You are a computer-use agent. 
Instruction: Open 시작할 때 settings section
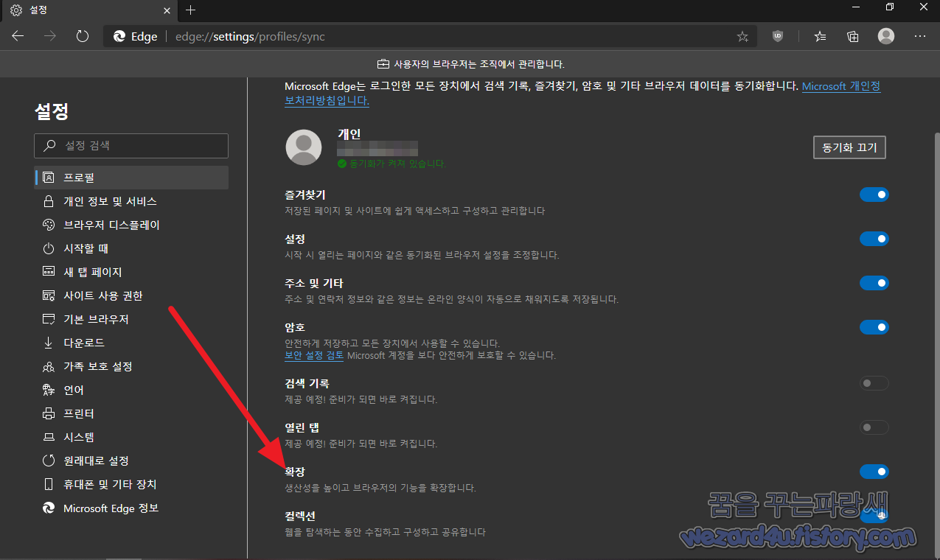click(x=131, y=248)
